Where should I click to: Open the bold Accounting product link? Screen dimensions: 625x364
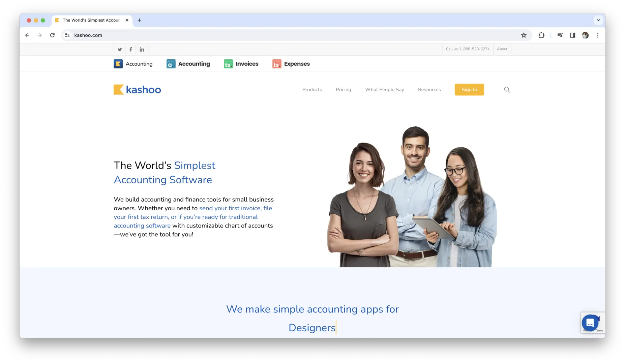click(x=194, y=64)
